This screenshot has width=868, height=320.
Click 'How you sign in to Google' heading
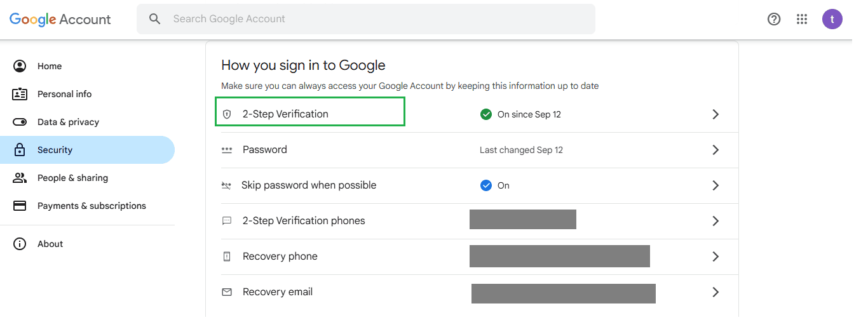(x=303, y=65)
